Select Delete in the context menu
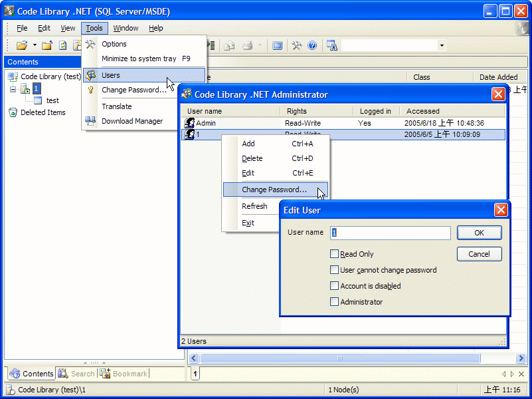 coord(276,158)
